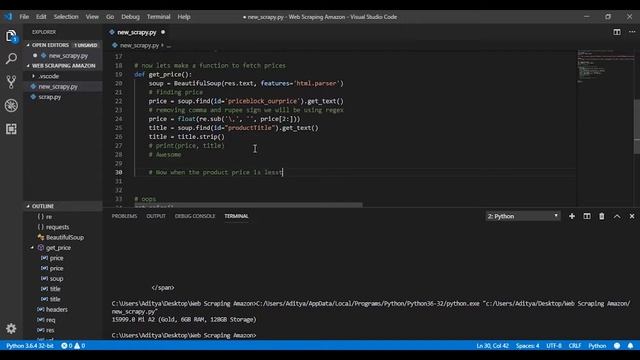Click the split editor icon
This screenshot has width=640, height=360.
[617, 32]
